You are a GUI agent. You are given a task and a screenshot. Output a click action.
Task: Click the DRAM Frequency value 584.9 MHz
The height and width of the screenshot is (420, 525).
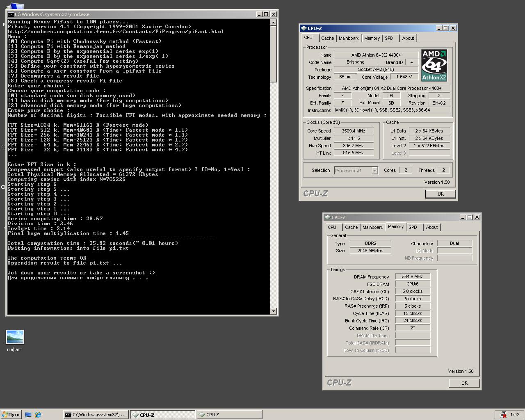click(x=413, y=277)
